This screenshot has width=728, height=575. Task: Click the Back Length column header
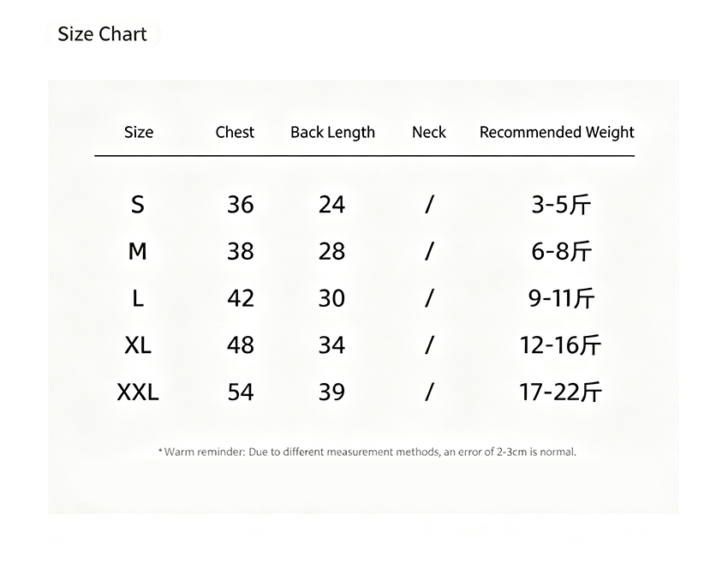tap(332, 133)
